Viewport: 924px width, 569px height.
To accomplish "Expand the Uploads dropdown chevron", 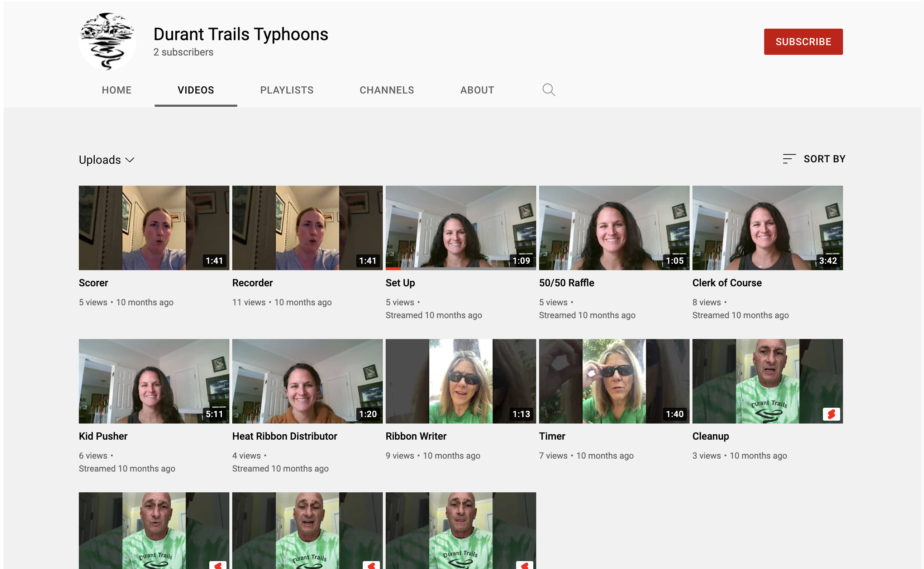I will [130, 160].
